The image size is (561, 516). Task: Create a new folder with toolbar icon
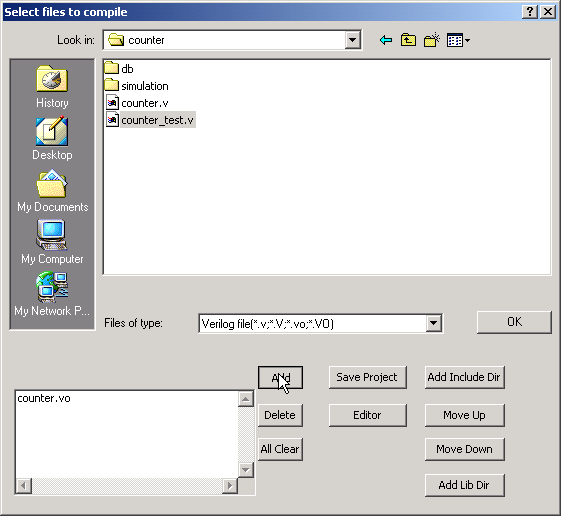431,40
